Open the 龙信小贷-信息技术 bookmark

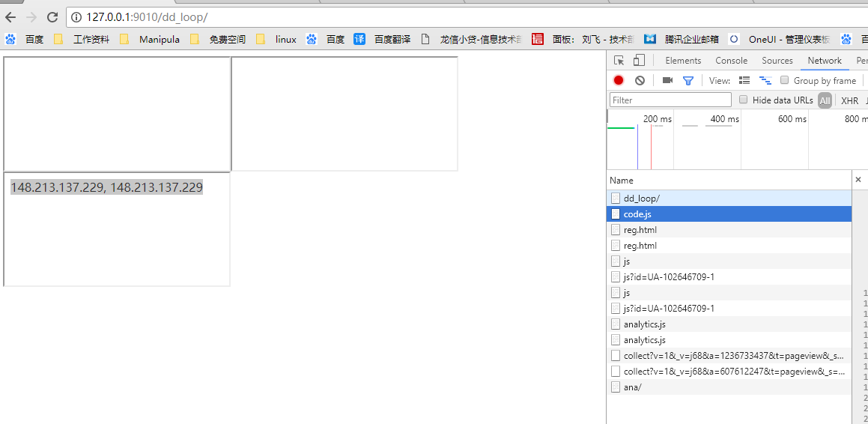click(x=471, y=39)
